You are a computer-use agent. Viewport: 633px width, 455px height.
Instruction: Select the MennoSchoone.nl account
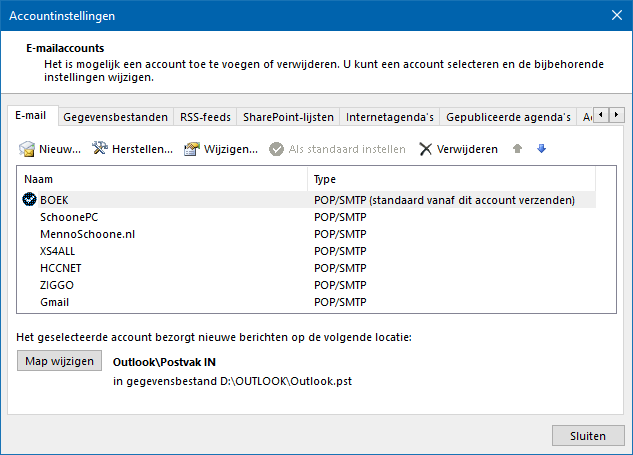[309, 234]
